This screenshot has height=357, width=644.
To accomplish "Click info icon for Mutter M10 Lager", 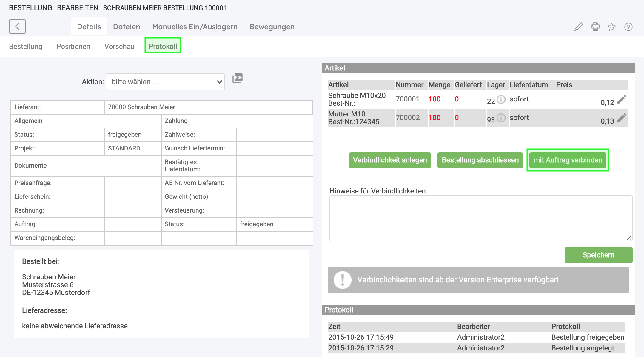I will coord(501,118).
